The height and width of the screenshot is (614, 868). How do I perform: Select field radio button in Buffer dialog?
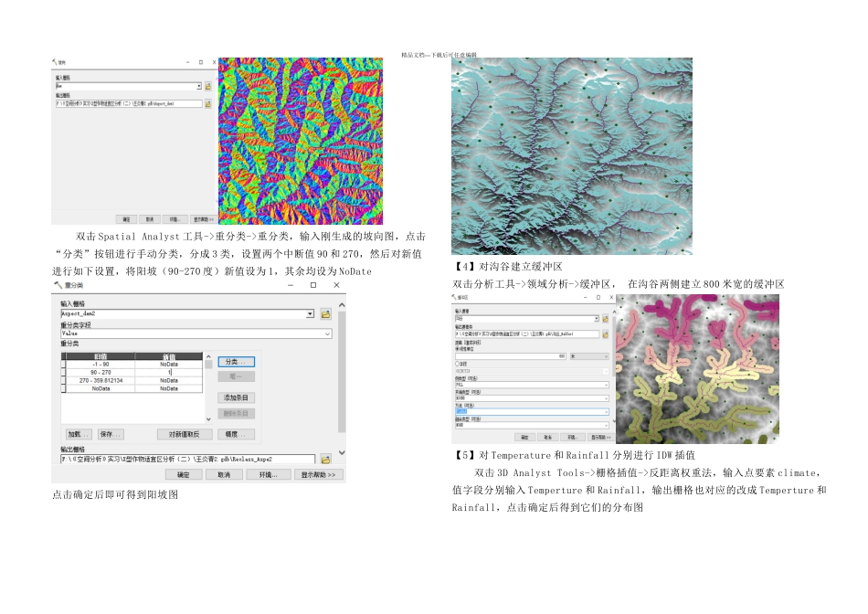pyautogui.click(x=457, y=364)
